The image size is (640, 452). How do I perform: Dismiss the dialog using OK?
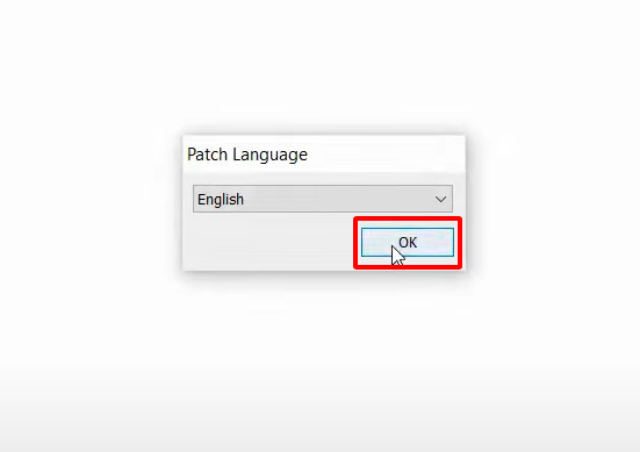point(407,243)
